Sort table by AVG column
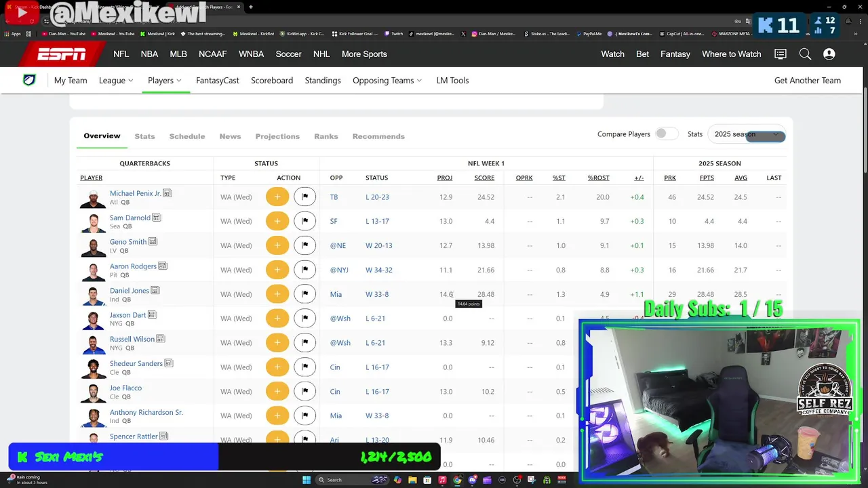The width and height of the screenshot is (868, 488). tap(741, 178)
